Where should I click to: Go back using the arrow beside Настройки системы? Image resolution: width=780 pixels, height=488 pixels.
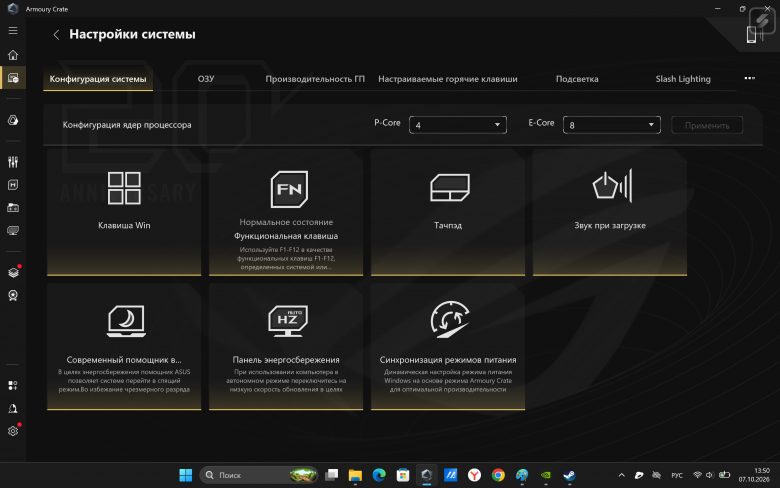click(56, 34)
